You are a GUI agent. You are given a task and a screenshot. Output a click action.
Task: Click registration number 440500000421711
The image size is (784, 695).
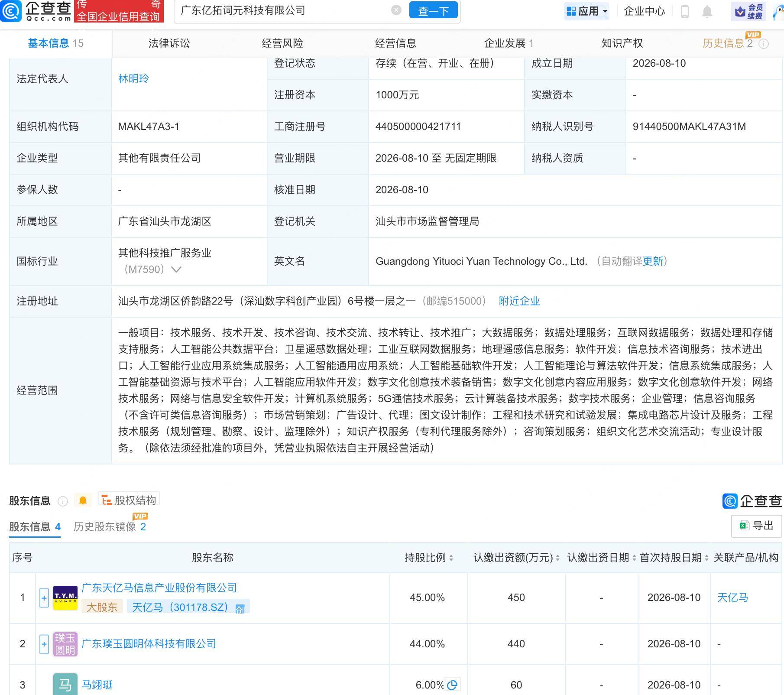pos(418,127)
